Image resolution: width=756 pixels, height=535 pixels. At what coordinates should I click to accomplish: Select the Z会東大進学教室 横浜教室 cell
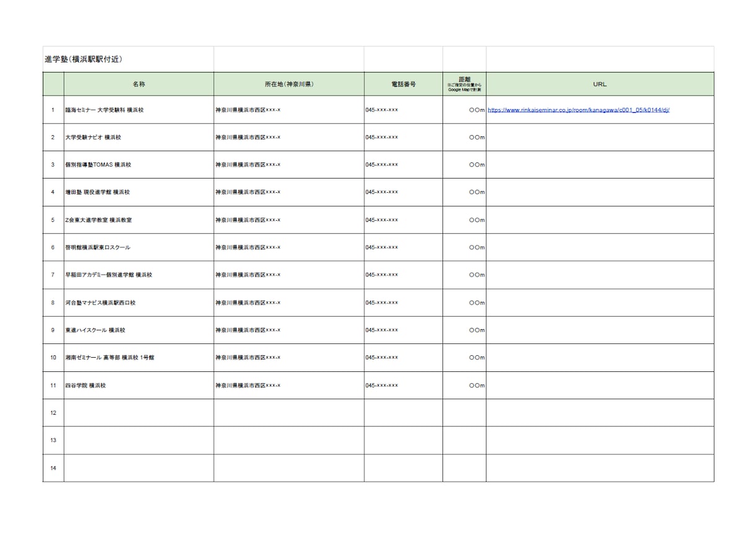[139, 220]
